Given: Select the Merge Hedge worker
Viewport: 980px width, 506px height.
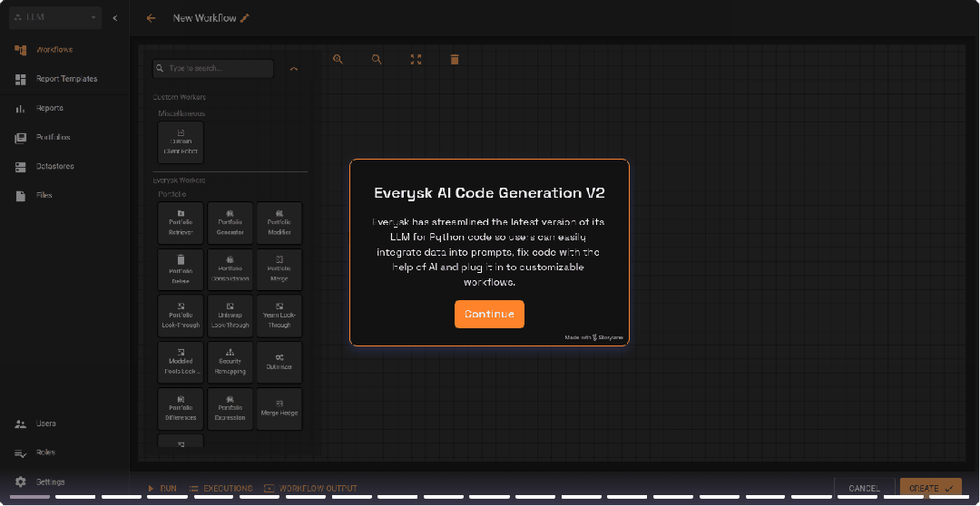Looking at the screenshot, I should point(279,409).
